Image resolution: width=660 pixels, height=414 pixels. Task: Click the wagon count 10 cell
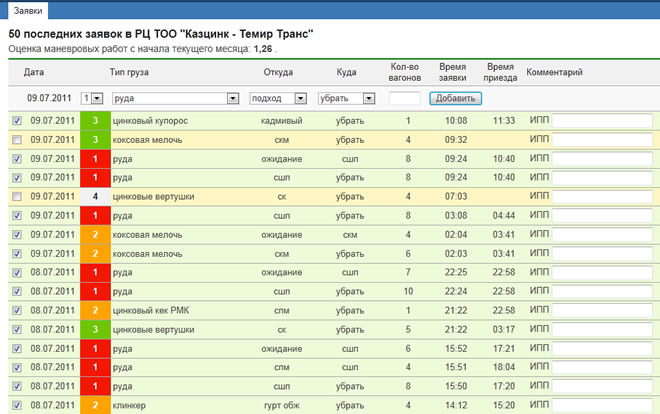408,291
